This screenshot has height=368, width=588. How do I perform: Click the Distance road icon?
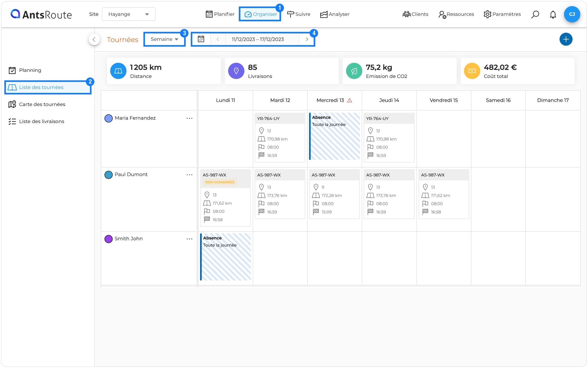[x=118, y=71]
